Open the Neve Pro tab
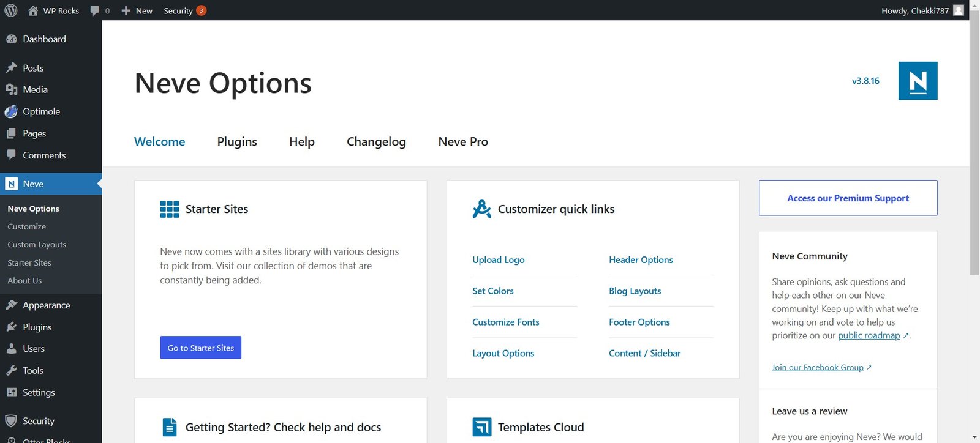The width and height of the screenshot is (980, 443). coord(463,142)
